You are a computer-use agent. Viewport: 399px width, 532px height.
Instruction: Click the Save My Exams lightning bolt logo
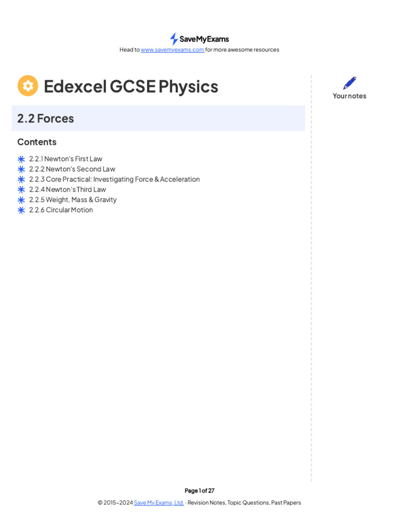coord(174,39)
